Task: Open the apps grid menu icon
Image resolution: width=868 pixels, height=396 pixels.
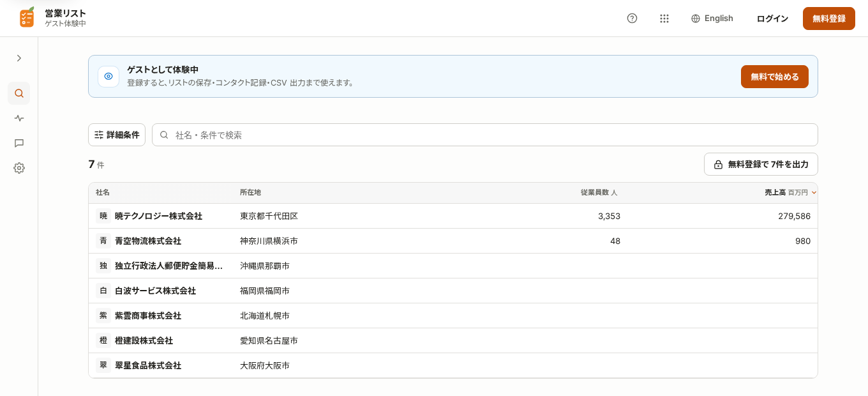Action: pyautogui.click(x=664, y=19)
